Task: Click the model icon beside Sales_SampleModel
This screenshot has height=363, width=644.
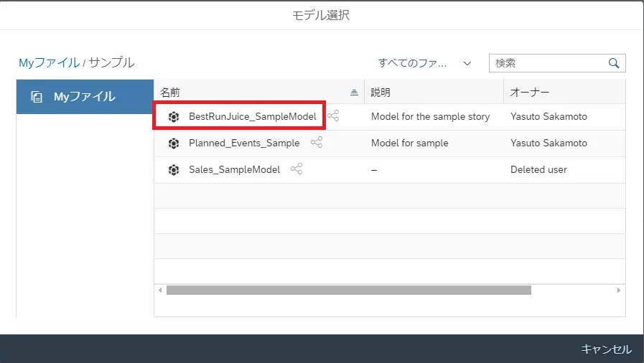Action: tap(174, 170)
